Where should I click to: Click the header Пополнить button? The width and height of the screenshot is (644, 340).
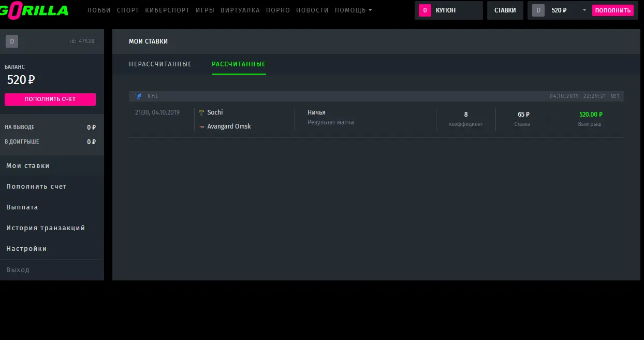(613, 10)
